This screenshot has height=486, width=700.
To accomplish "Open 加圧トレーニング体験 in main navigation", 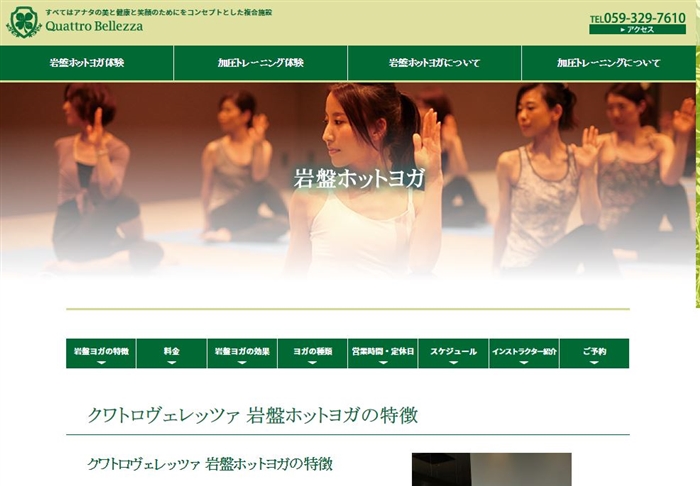I will (x=261, y=63).
